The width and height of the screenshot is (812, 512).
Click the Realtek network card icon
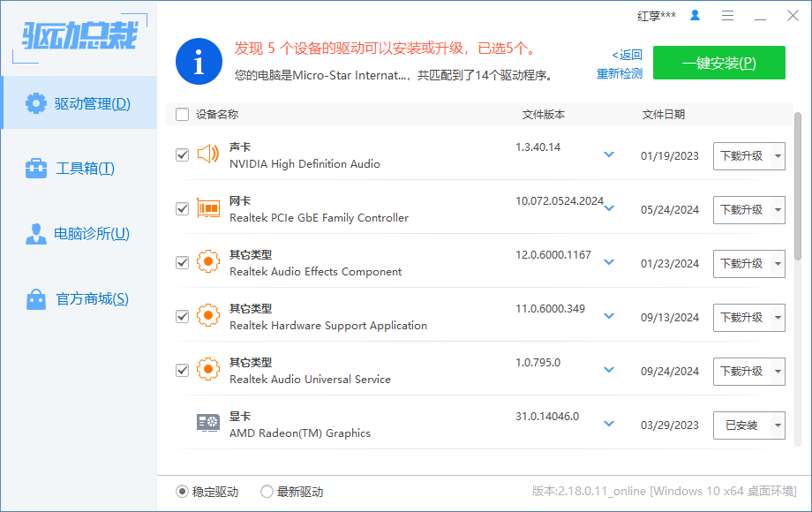(207, 208)
